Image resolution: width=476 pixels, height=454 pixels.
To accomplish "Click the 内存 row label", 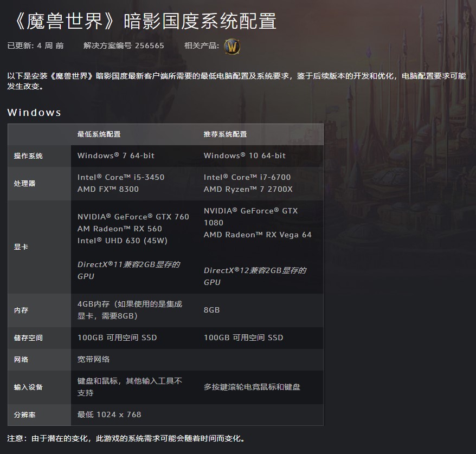I will [21, 310].
